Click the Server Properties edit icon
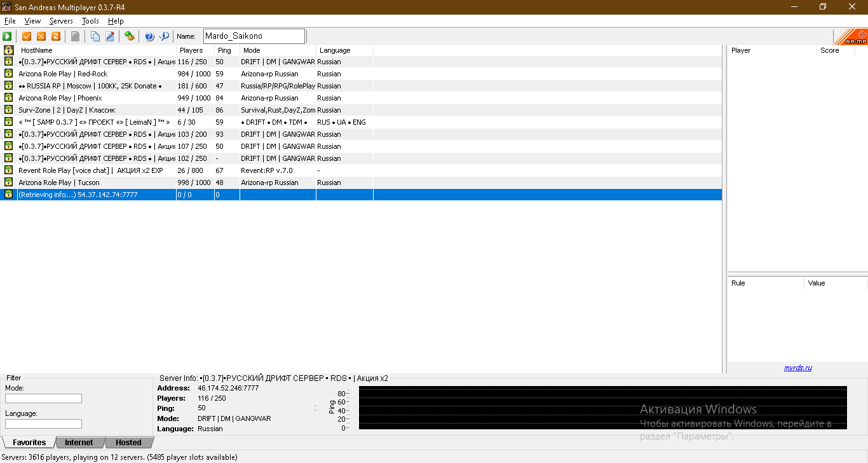The image size is (868, 463). click(x=110, y=36)
